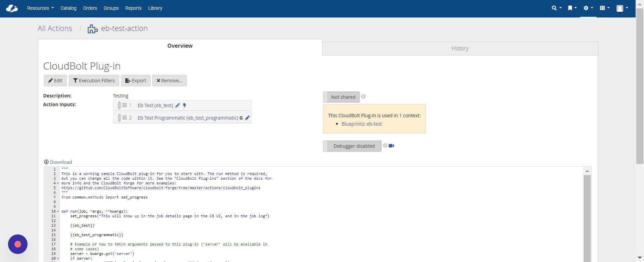
Task: Open the eb-test blueprint link
Action: (374, 124)
